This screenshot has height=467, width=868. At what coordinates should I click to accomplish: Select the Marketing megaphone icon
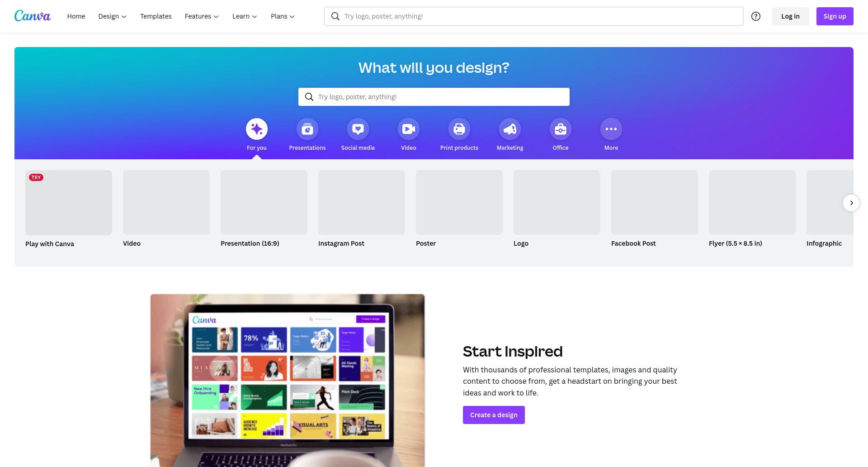(x=510, y=129)
